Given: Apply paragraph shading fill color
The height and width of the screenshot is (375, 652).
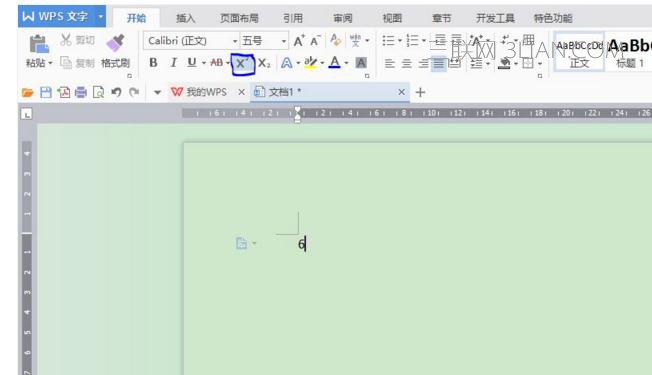Looking at the screenshot, I should (504, 63).
